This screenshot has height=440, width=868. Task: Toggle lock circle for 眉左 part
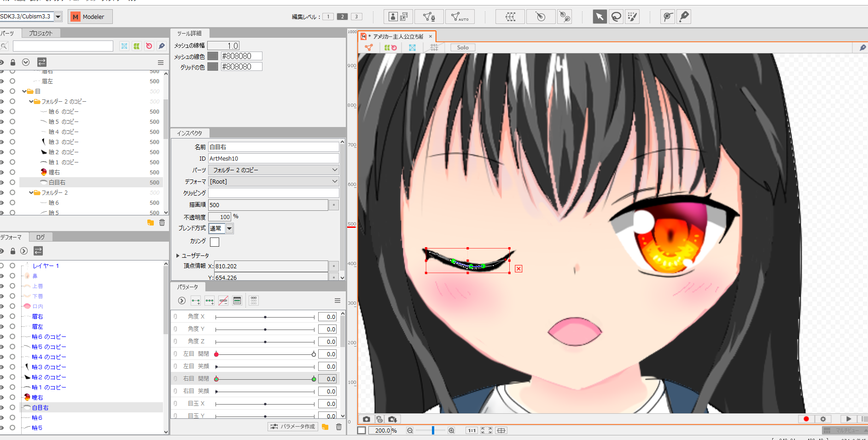pyautogui.click(x=12, y=81)
